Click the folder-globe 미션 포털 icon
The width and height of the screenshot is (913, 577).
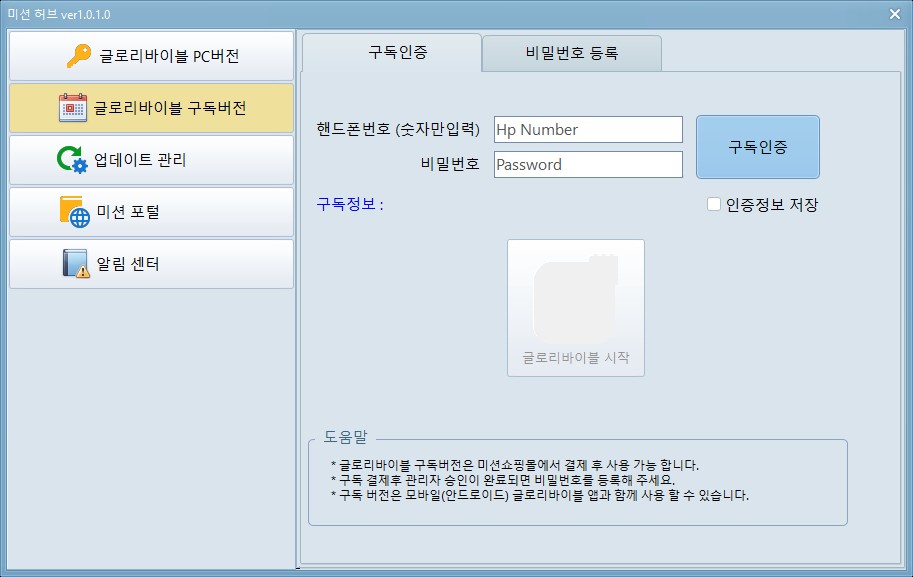[x=75, y=212]
